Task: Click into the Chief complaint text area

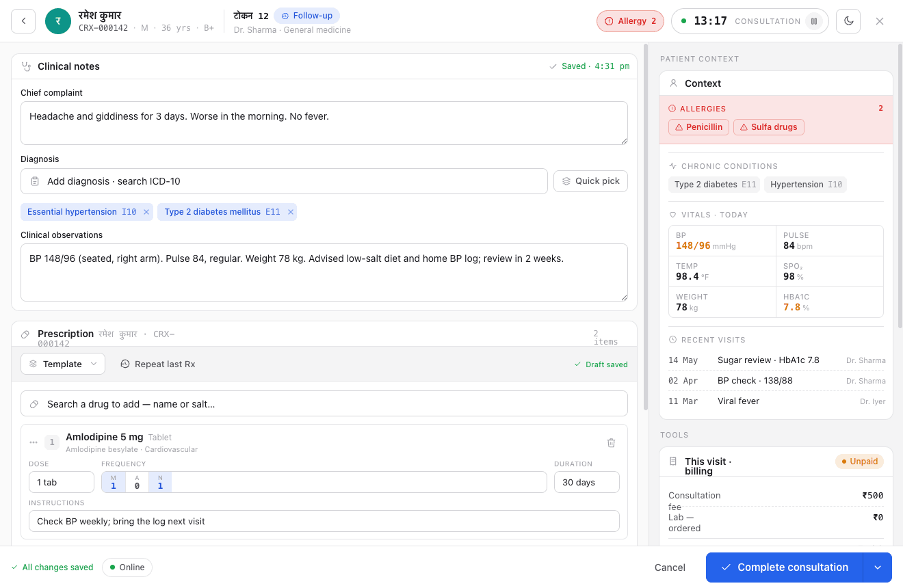Action: point(324,123)
